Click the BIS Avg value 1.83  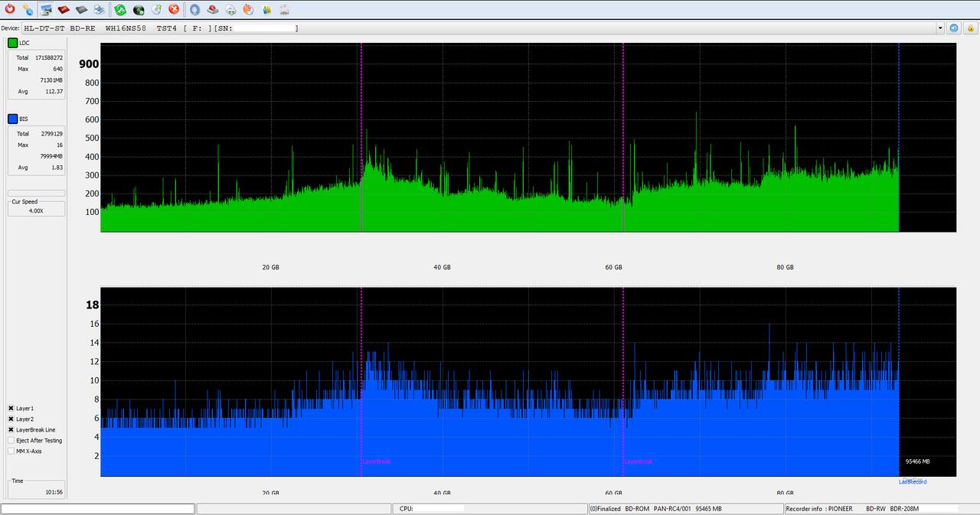(57, 168)
